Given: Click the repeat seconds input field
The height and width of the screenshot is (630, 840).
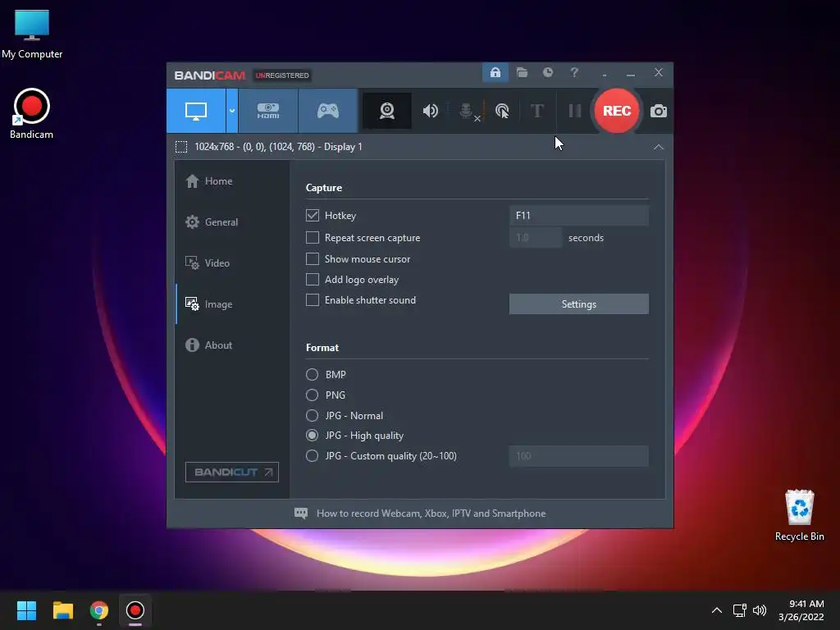Looking at the screenshot, I should 535,237.
